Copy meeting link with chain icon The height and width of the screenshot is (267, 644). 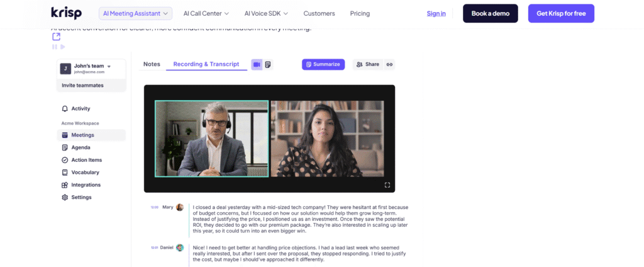coord(389,65)
